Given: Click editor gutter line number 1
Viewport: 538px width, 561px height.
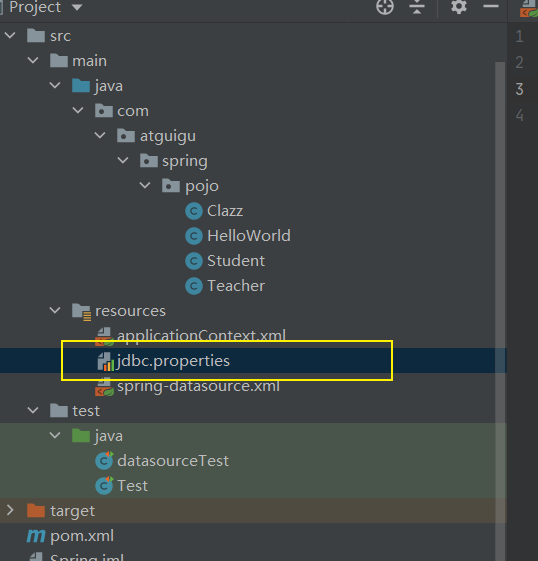Looking at the screenshot, I should [x=519, y=36].
